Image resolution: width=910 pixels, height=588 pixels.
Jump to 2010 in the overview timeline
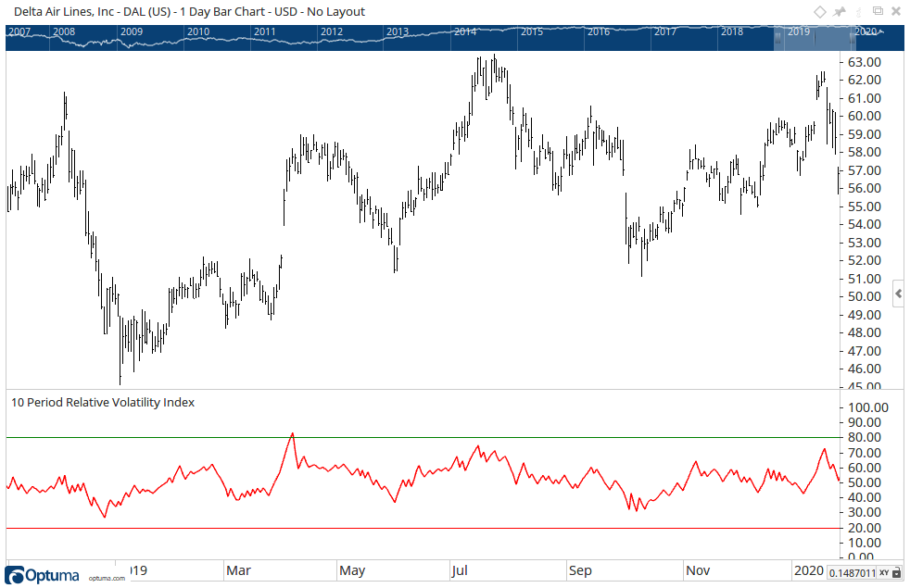198,31
